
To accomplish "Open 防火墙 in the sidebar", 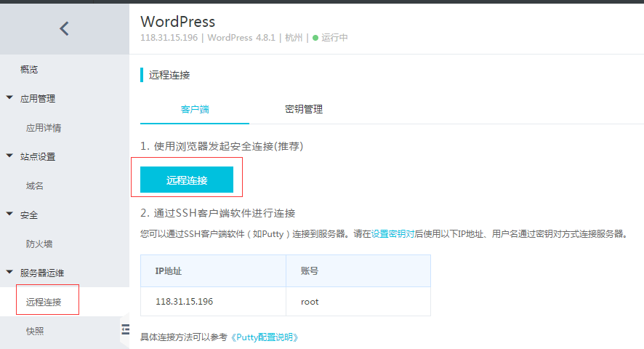I will pyautogui.click(x=39, y=244).
